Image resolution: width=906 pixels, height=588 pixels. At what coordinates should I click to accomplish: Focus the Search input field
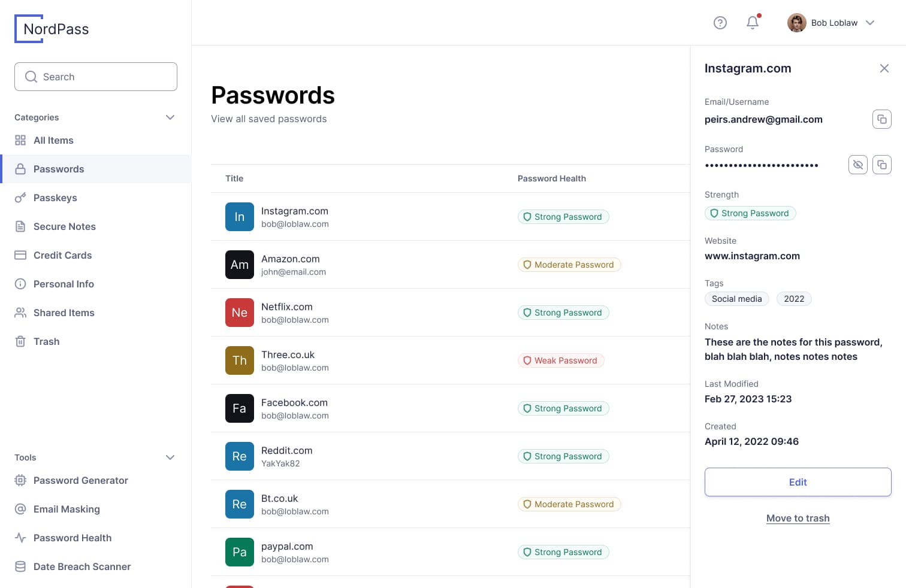[96, 77]
